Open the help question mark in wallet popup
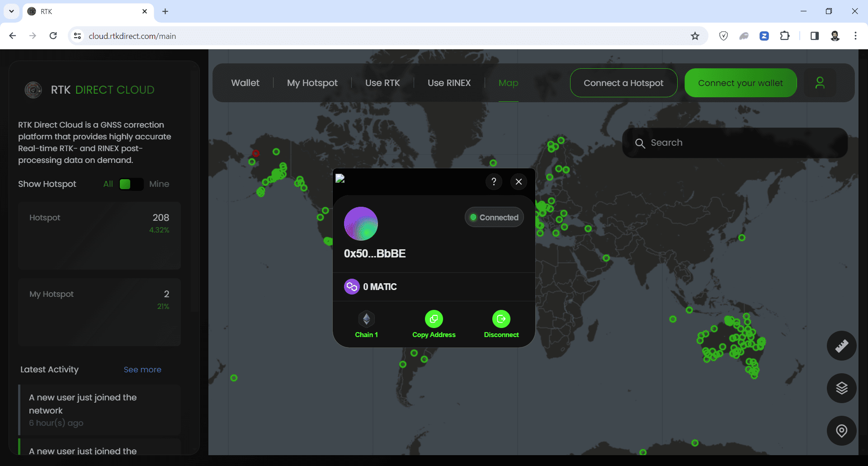Viewport: 868px width, 466px height. click(x=494, y=181)
